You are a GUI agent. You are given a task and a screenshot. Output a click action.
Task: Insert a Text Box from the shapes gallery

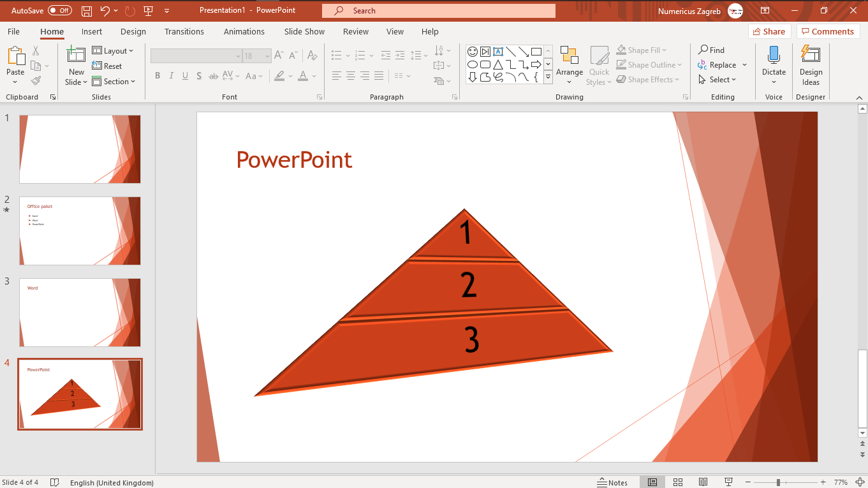click(x=498, y=52)
